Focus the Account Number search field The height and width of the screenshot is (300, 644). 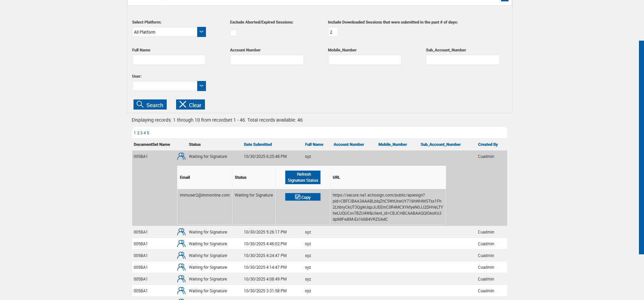click(267, 60)
